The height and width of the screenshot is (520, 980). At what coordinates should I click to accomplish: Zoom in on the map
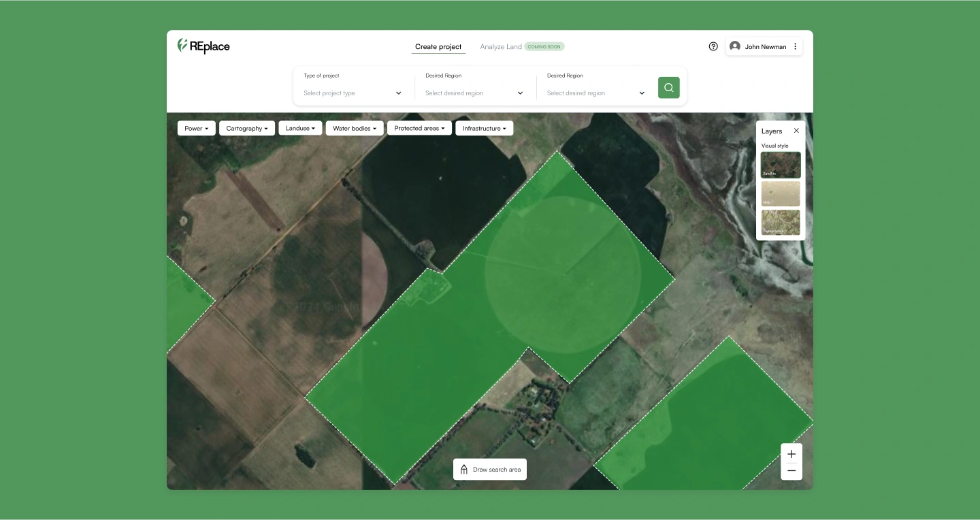791,454
